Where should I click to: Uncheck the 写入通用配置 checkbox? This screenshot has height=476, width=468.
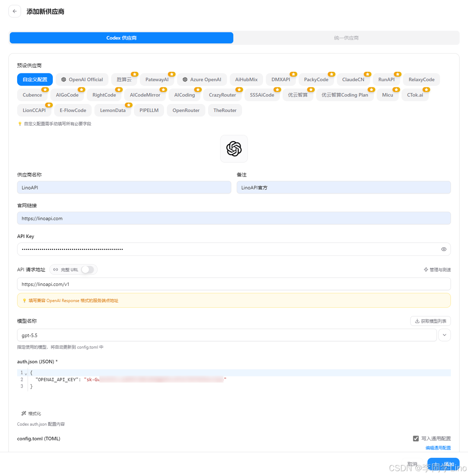[416, 438]
